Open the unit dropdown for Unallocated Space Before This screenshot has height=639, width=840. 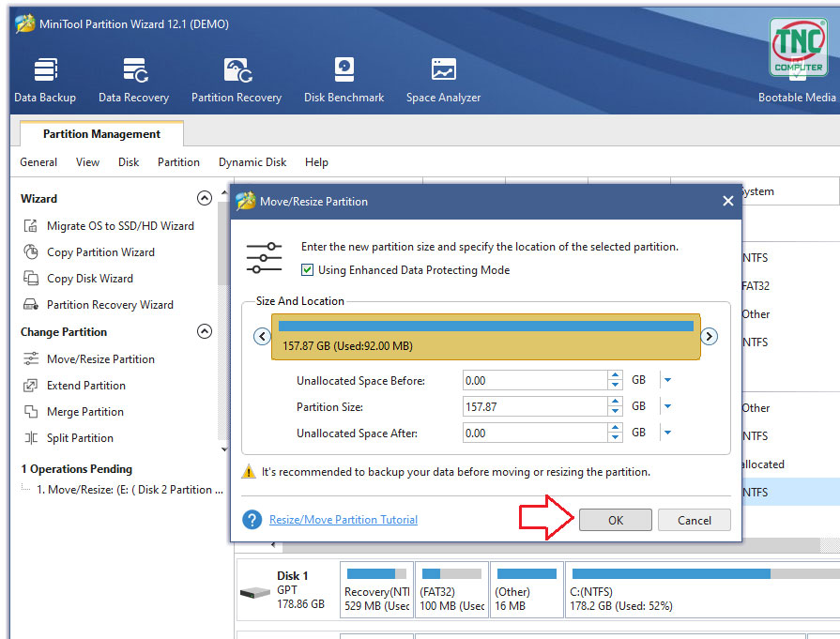(x=667, y=380)
